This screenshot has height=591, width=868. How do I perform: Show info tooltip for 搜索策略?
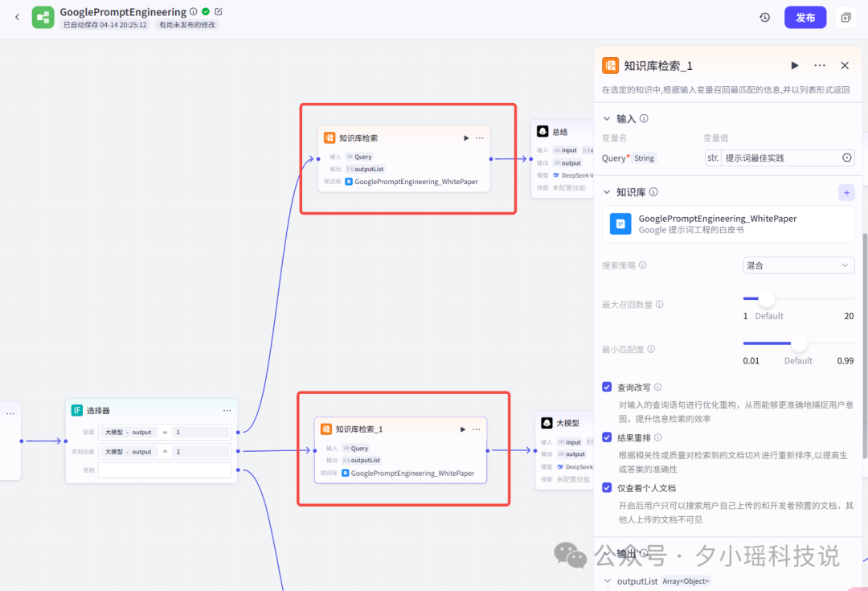643,265
